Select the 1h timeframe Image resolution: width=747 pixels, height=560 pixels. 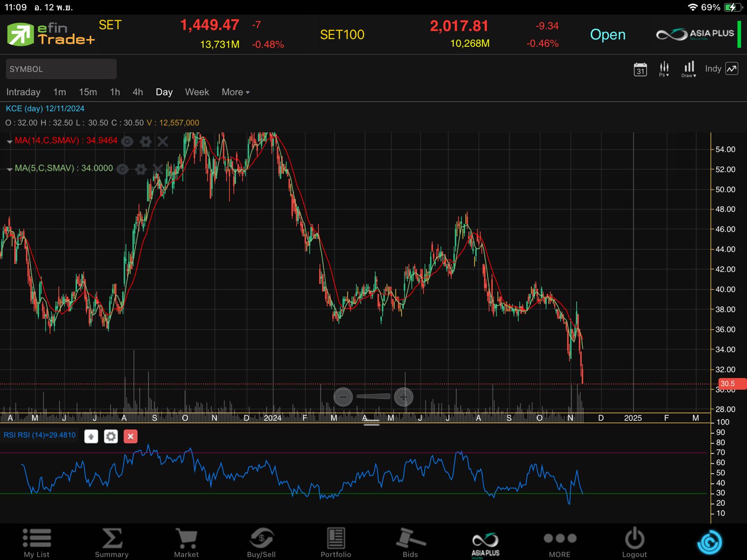[x=115, y=92]
